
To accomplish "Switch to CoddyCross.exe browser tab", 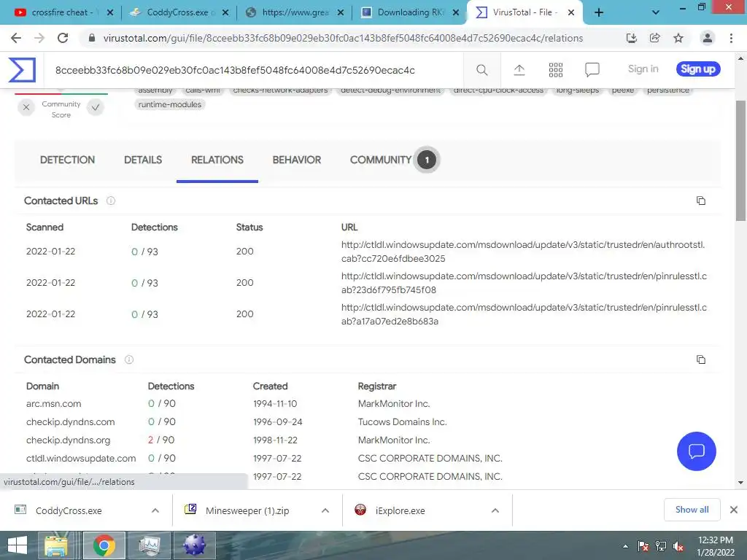I will (x=177, y=12).
